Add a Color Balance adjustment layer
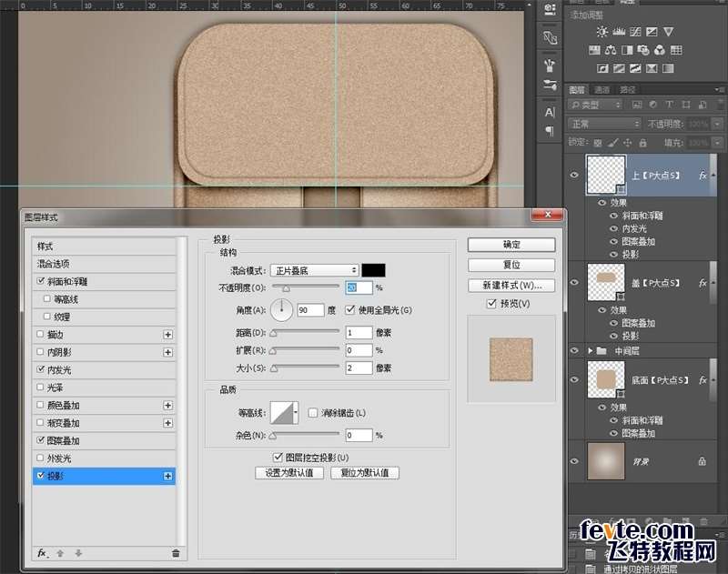 click(x=611, y=50)
